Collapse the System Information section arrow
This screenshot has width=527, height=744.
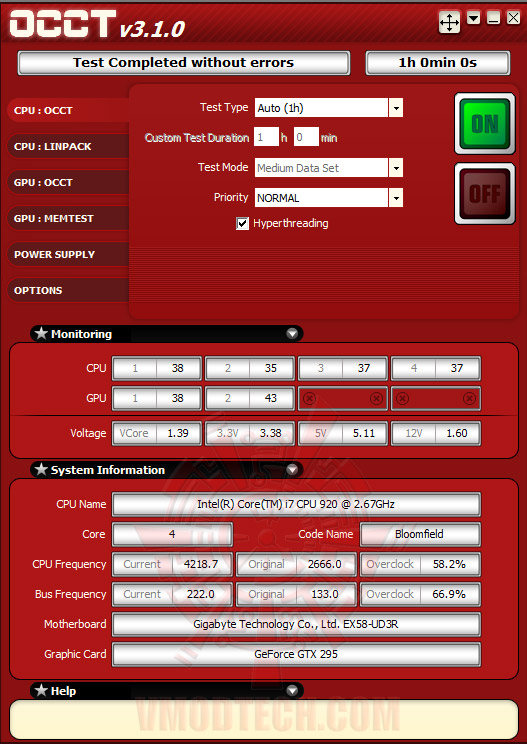[292, 470]
